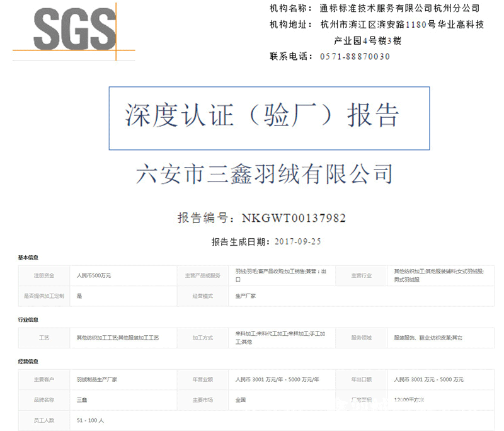The height and width of the screenshot is (431, 504).
Task: Click the value 人民币500万元
Action: pyautogui.click(x=94, y=275)
